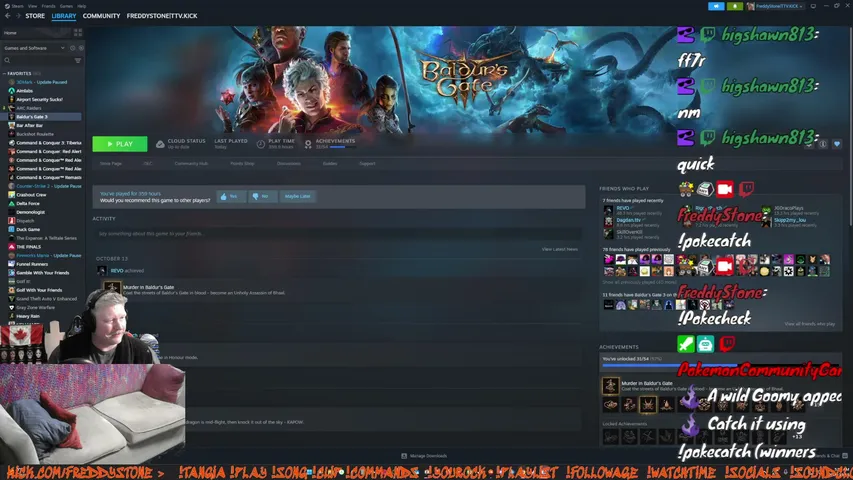853x480 pixels.
Task: Select Duck Game in the library list
Action: pyautogui.click(x=28, y=230)
